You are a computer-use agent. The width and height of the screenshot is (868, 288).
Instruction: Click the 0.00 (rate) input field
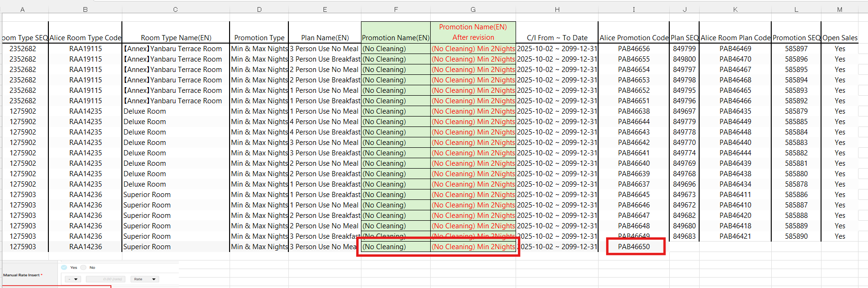coord(106,279)
